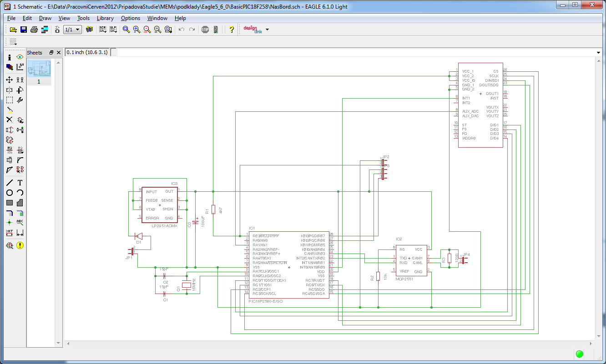Image resolution: width=606 pixels, height=364 pixels.
Task: Select the Group selection tool
Action: tap(10, 100)
